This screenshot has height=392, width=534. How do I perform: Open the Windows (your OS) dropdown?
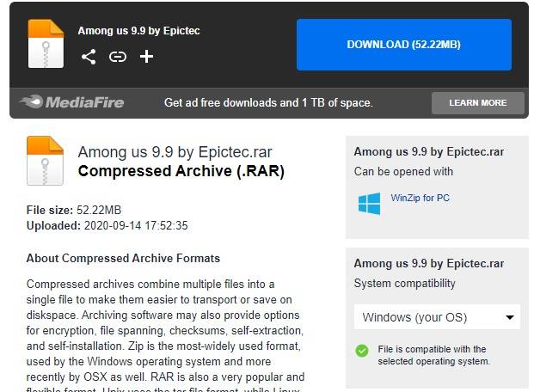437,317
